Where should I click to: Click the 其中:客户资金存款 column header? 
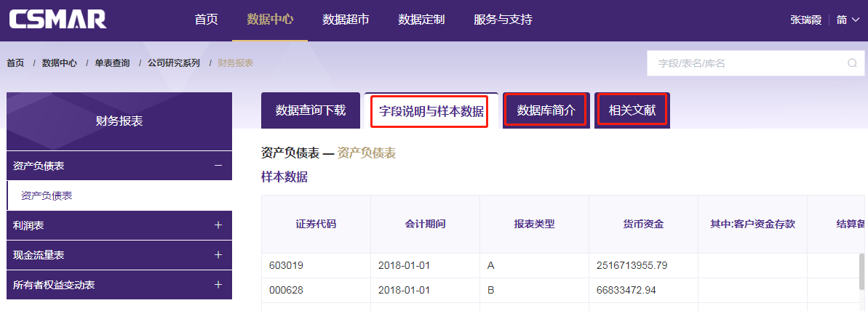click(753, 224)
